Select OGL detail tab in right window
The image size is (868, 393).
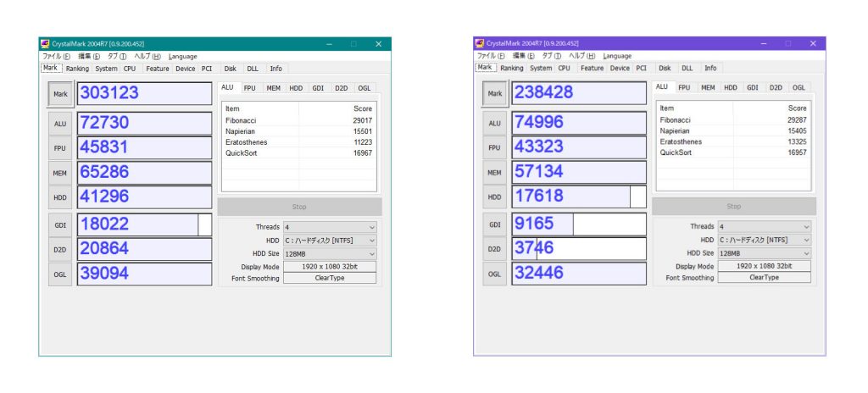tap(798, 87)
